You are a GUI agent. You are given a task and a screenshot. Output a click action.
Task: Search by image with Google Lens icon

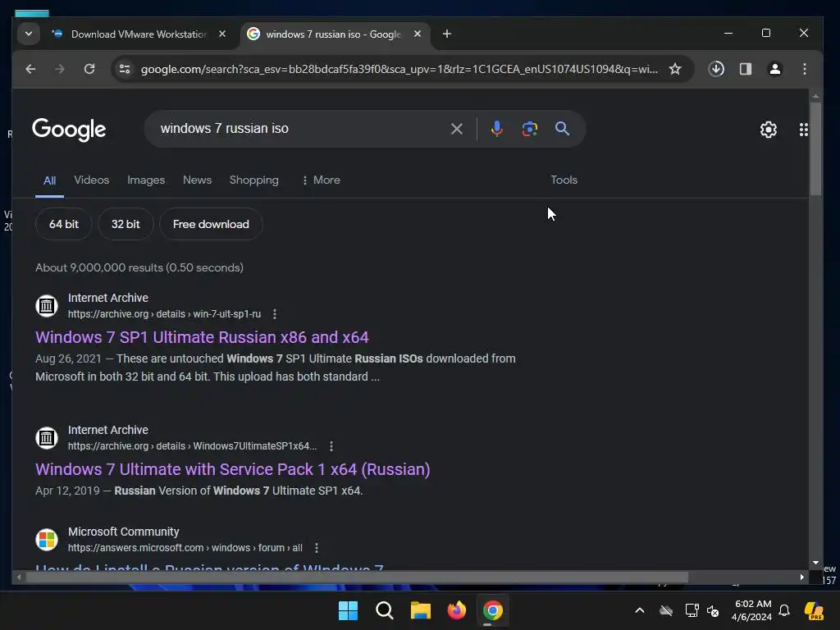529,129
